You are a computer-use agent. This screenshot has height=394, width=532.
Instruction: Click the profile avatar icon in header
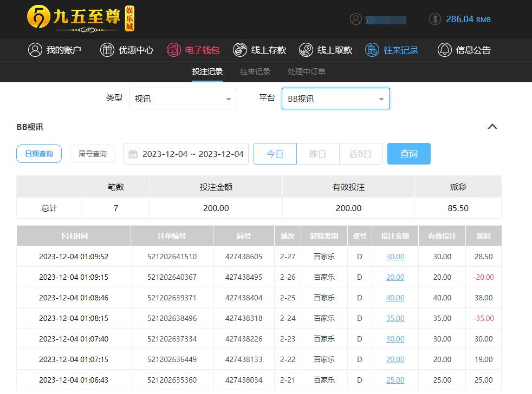[x=356, y=19]
